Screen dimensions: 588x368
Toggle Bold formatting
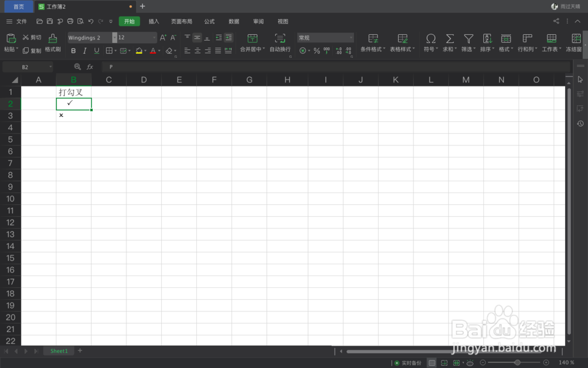coord(73,51)
